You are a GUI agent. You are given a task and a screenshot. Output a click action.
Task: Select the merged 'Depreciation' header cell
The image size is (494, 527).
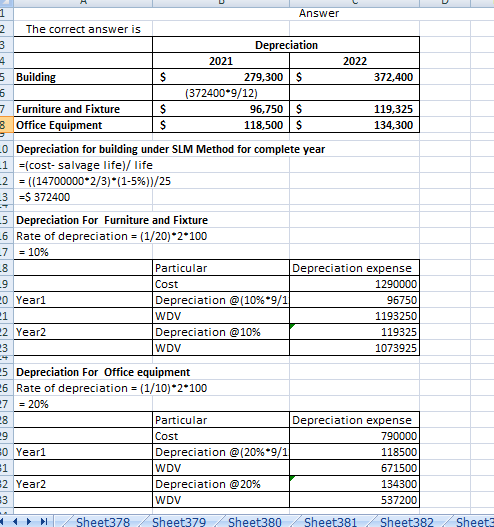(x=286, y=45)
